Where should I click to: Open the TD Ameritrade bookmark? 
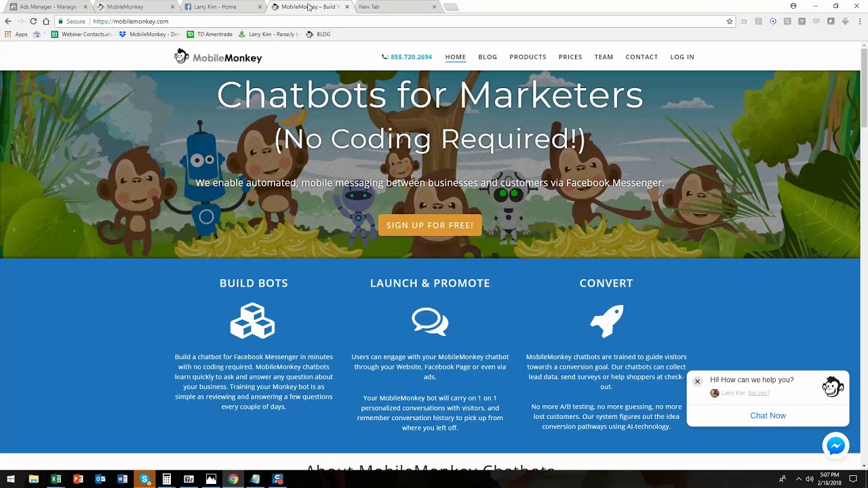point(210,34)
